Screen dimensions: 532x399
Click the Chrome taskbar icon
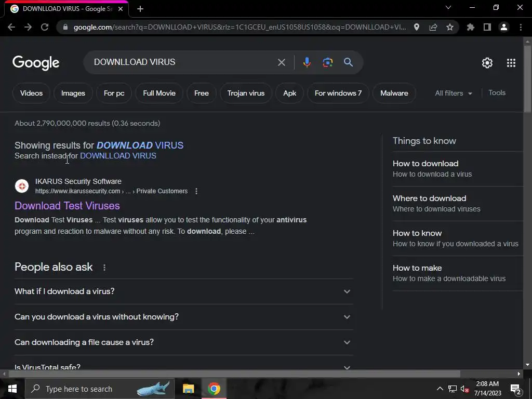coord(214,389)
